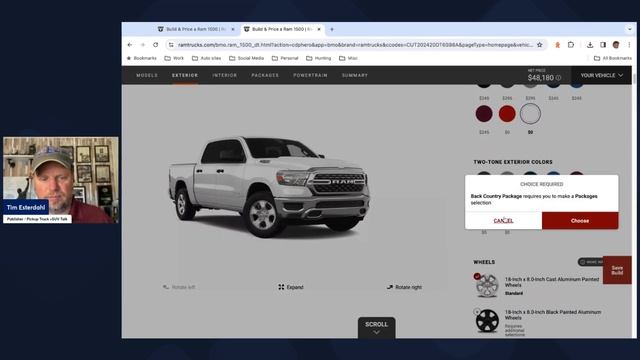
Task: Go to the Packages step
Action: [265, 76]
